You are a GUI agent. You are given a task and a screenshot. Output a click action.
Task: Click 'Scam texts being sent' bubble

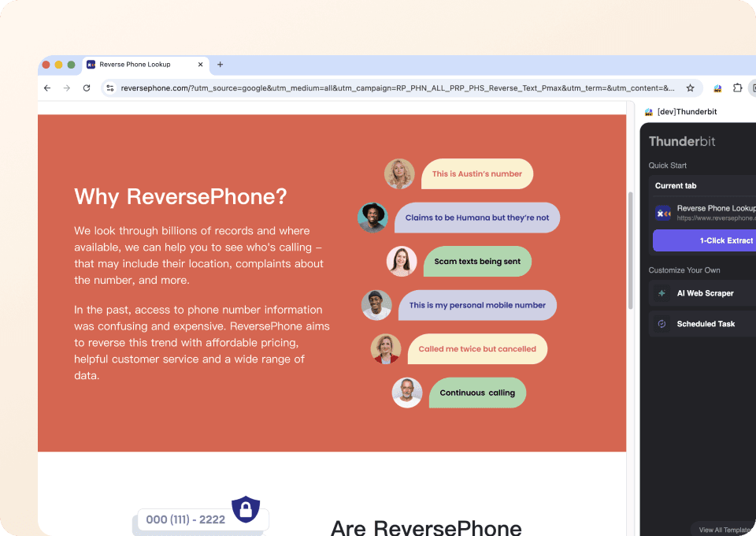(x=477, y=262)
